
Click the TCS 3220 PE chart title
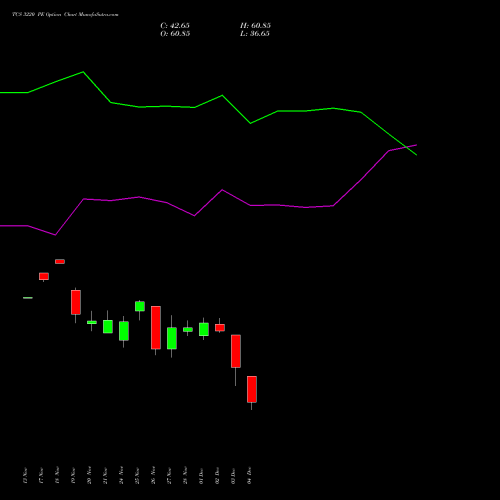pos(65,15)
